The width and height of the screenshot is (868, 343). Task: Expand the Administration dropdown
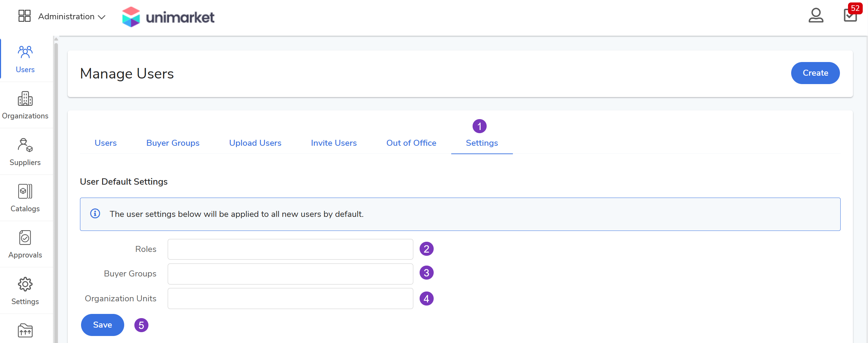point(72,16)
